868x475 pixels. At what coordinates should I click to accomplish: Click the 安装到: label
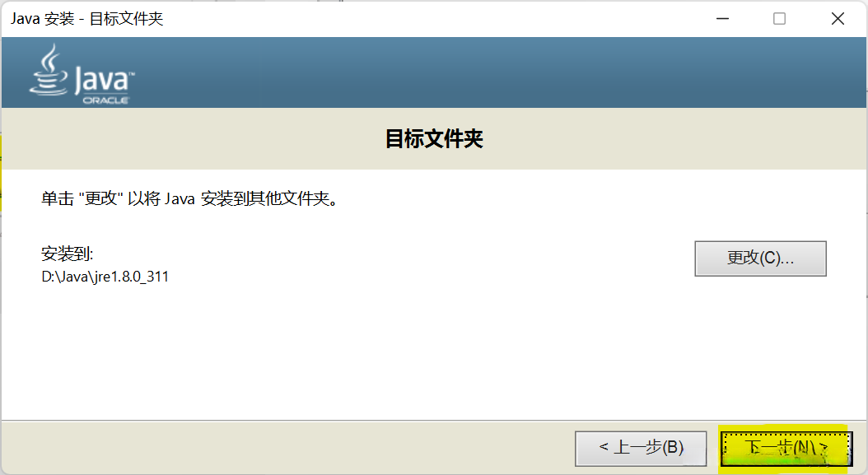[67, 254]
